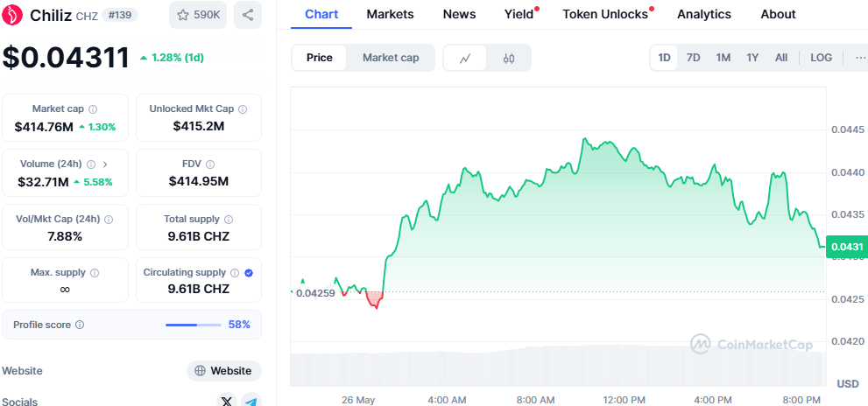Set chart range to 1M

pyautogui.click(x=723, y=58)
